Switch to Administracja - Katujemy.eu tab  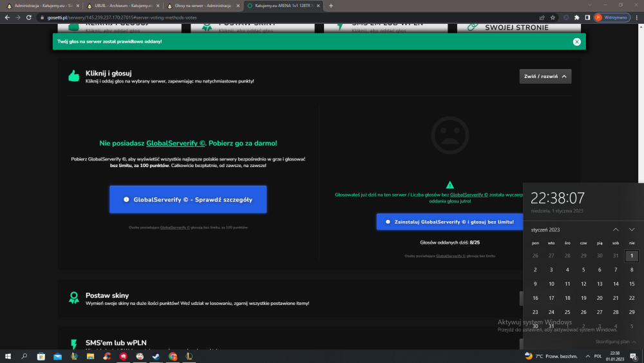[43, 6]
